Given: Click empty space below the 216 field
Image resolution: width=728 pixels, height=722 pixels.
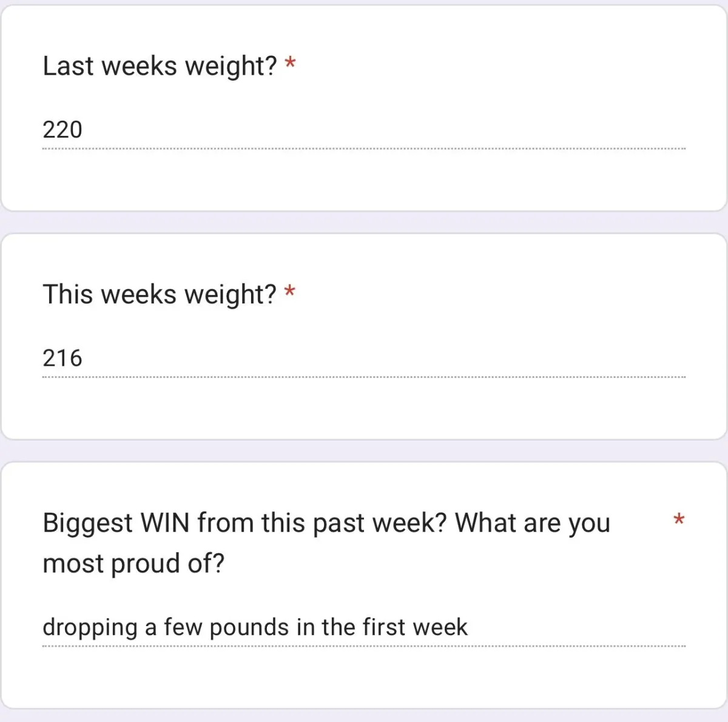Looking at the screenshot, I should tap(364, 408).
